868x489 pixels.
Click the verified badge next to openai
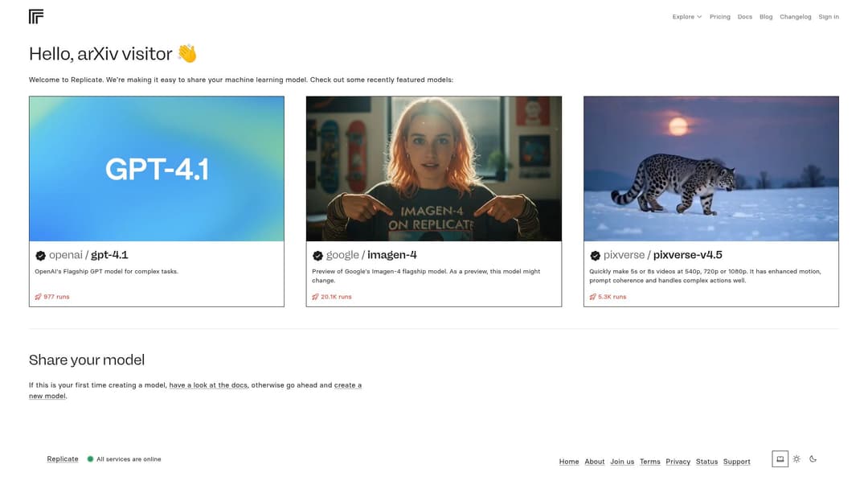point(40,255)
